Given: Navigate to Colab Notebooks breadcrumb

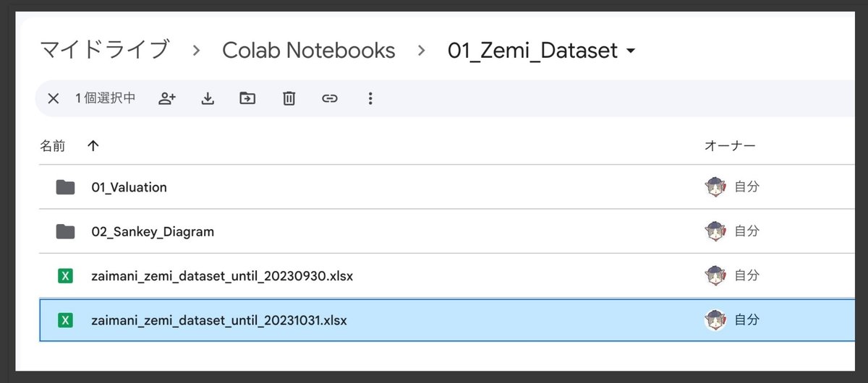Looking at the screenshot, I should 309,50.
